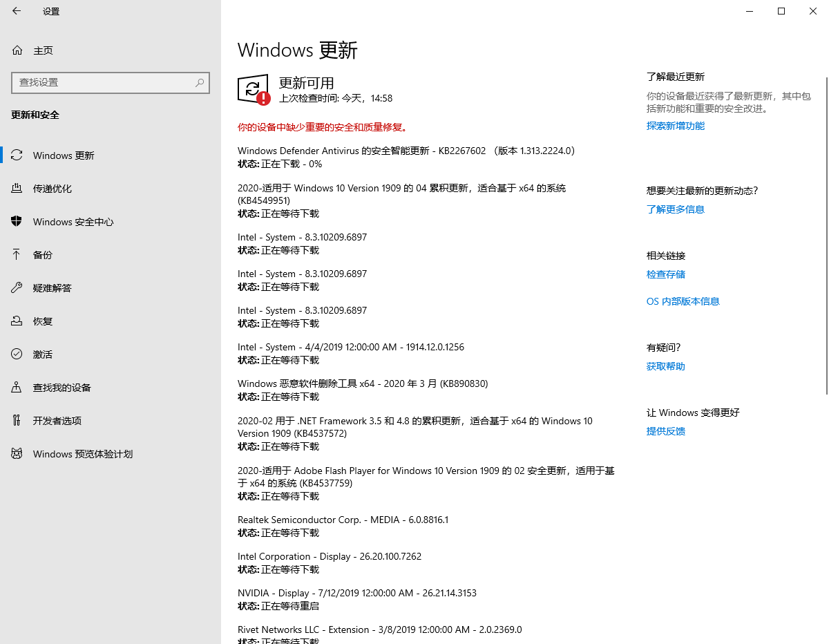This screenshot has height=644, width=829.
Task: Open 查找我的设备 page
Action: [x=111, y=388]
